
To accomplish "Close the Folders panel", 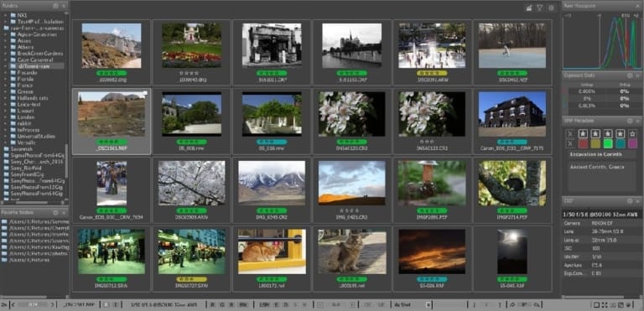I will click(x=63, y=6).
